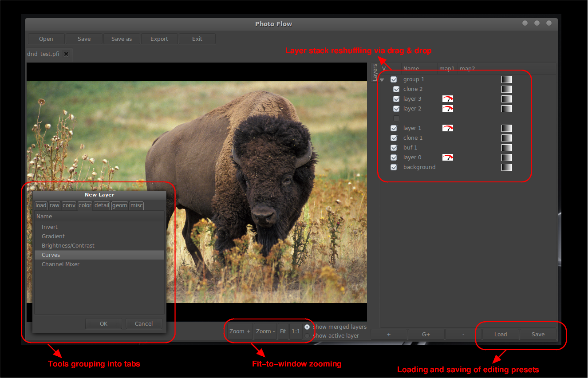Add a layer with the + button

pyautogui.click(x=389, y=335)
